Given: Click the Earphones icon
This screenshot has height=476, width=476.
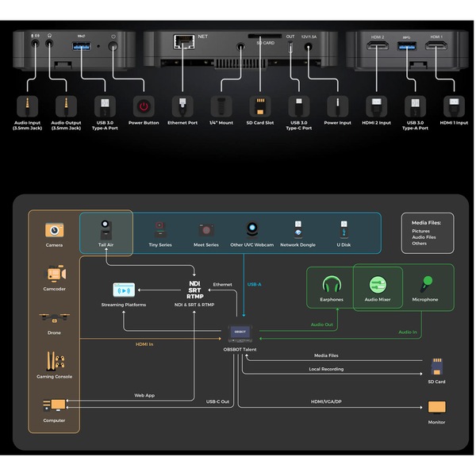Looking at the screenshot, I should click(332, 285).
